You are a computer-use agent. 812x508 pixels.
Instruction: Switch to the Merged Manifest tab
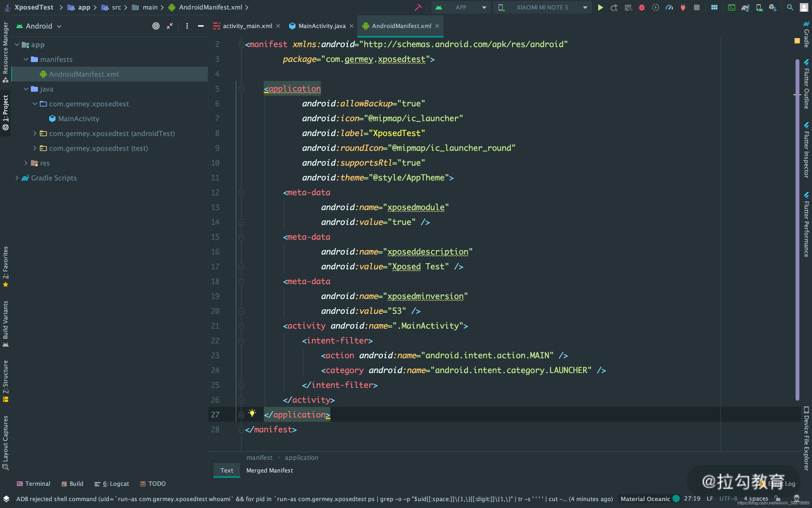coord(269,470)
